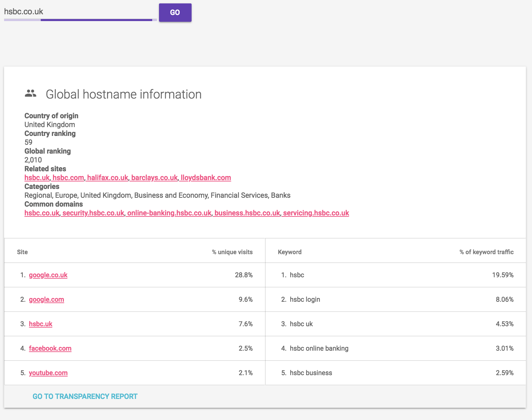The height and width of the screenshot is (420, 532).
Task: Open youtube.com in the Site table
Action: (x=48, y=373)
